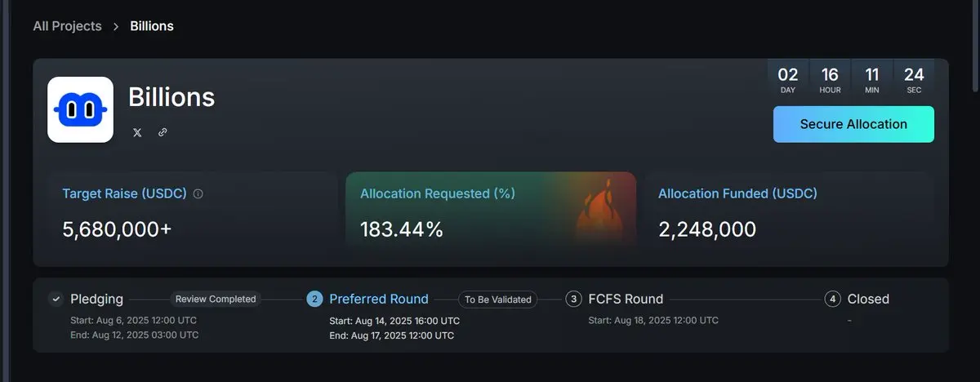The width and height of the screenshot is (980, 382).
Task: Click the page vertical scrollbar
Action: (x=976, y=49)
